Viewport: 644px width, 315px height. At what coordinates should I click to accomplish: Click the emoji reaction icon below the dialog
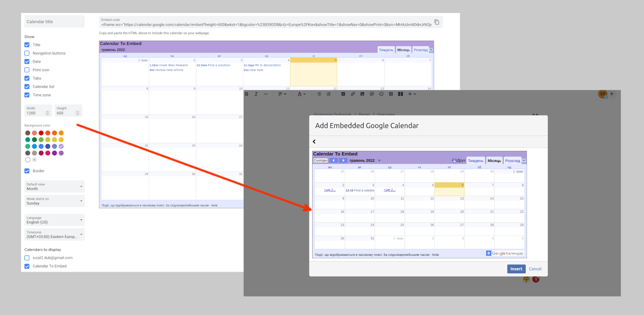coord(526,279)
